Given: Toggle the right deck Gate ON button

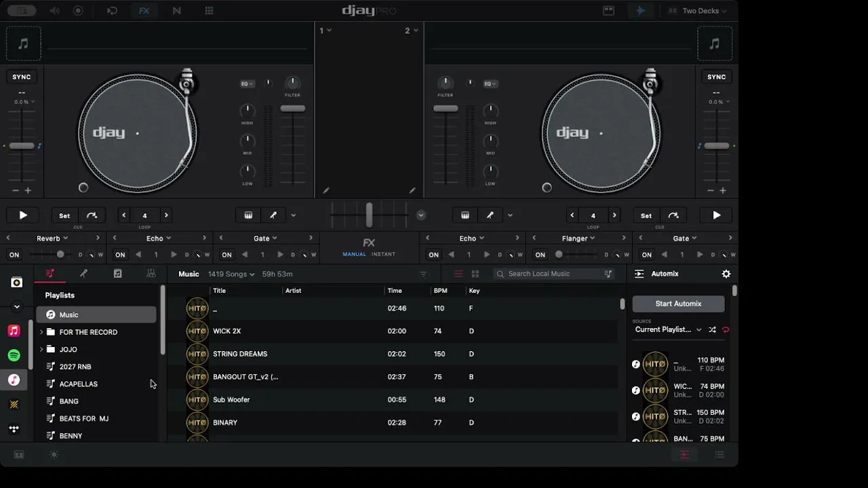Looking at the screenshot, I should coord(647,255).
